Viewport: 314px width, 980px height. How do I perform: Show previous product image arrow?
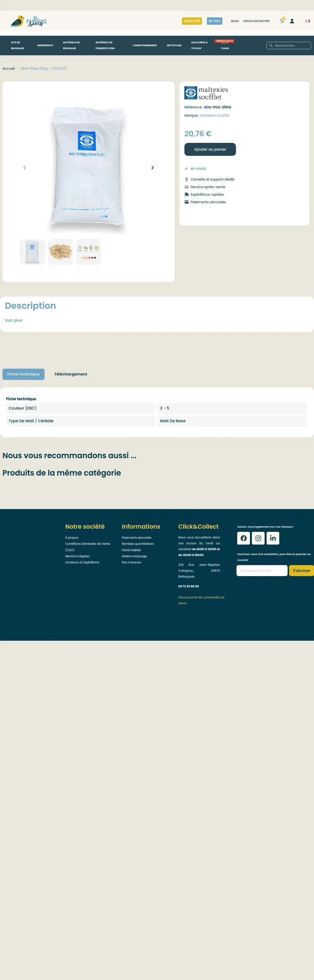[25, 168]
